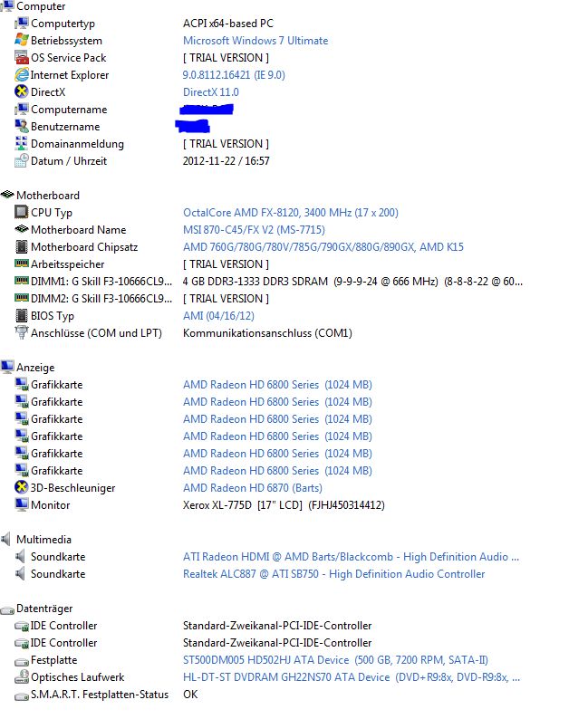Click the BIOS Typ chip icon
588x719 pixels.
click(x=21, y=315)
